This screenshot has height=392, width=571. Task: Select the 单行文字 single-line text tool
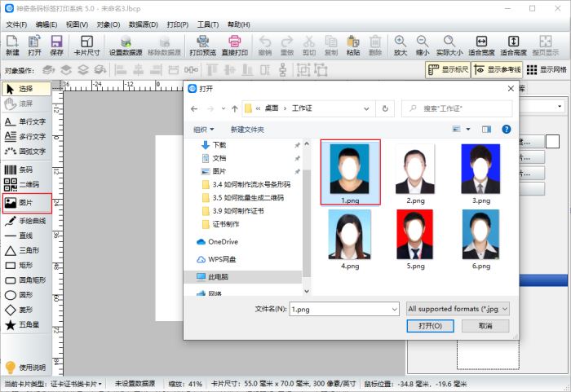click(x=26, y=121)
